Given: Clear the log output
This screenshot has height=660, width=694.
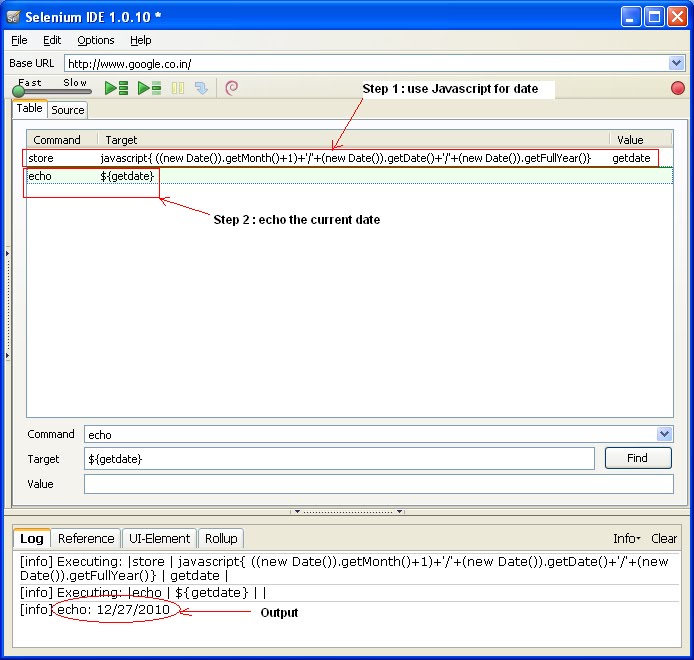Looking at the screenshot, I should point(663,538).
